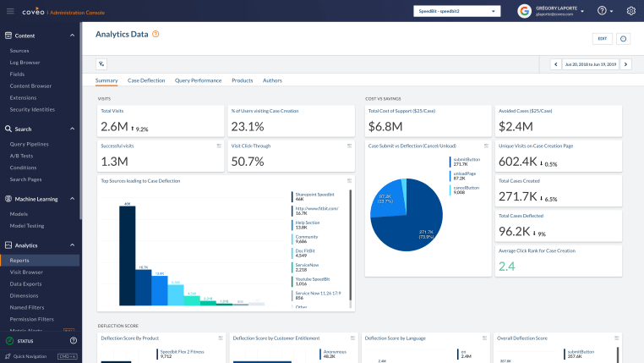Click the filter icon below Analytics Data

[x=101, y=63]
